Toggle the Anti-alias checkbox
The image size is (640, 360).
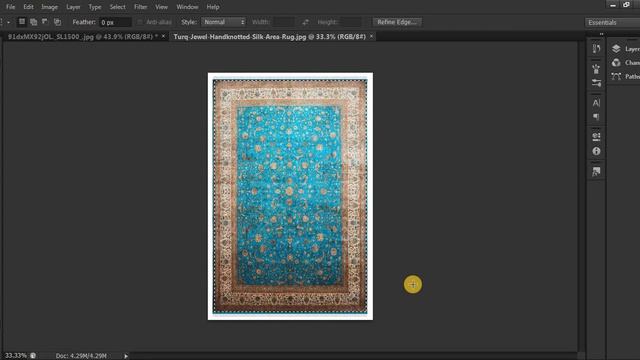[140, 22]
